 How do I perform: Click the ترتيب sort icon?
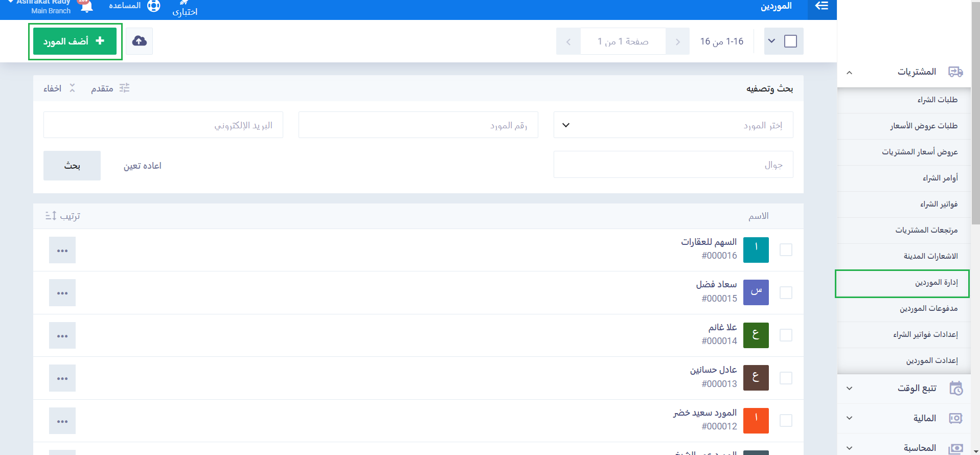51,216
